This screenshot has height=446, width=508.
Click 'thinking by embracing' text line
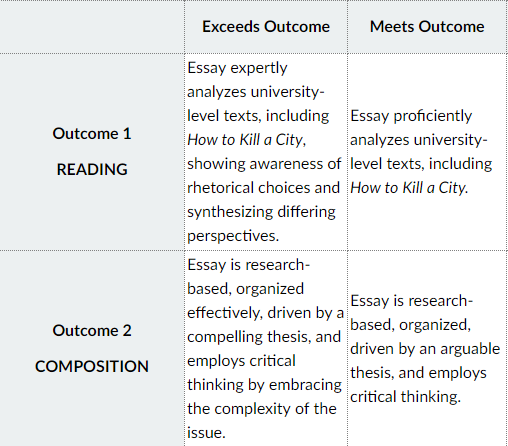pos(264,385)
